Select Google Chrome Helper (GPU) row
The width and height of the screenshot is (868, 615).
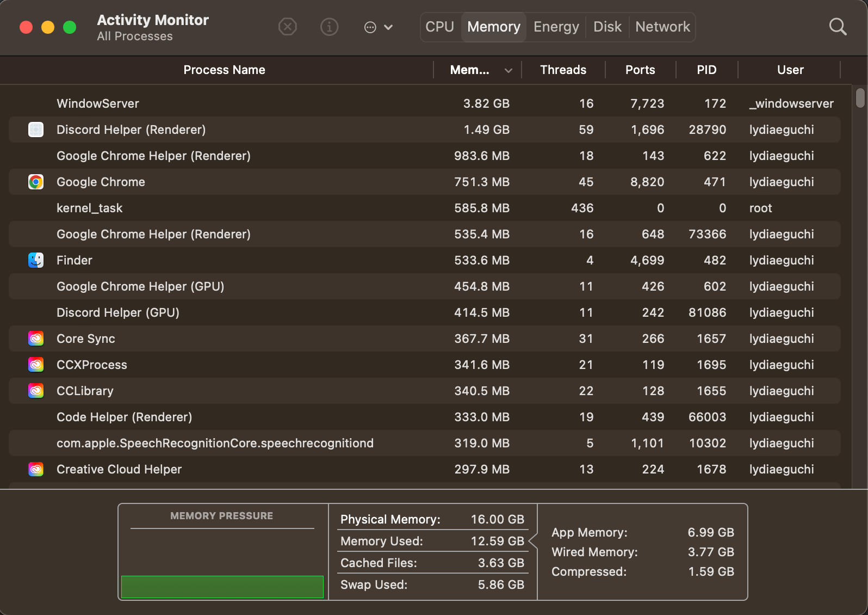pyautogui.click(x=425, y=286)
